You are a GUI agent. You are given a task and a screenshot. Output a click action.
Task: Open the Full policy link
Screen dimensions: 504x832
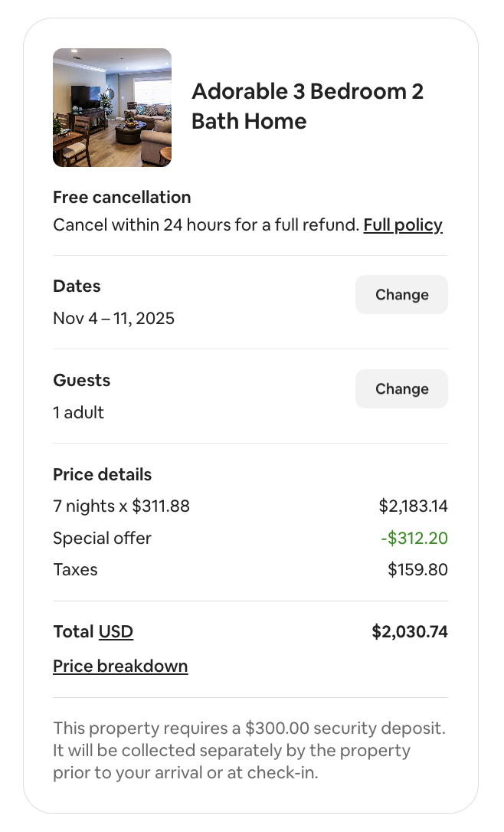click(403, 225)
